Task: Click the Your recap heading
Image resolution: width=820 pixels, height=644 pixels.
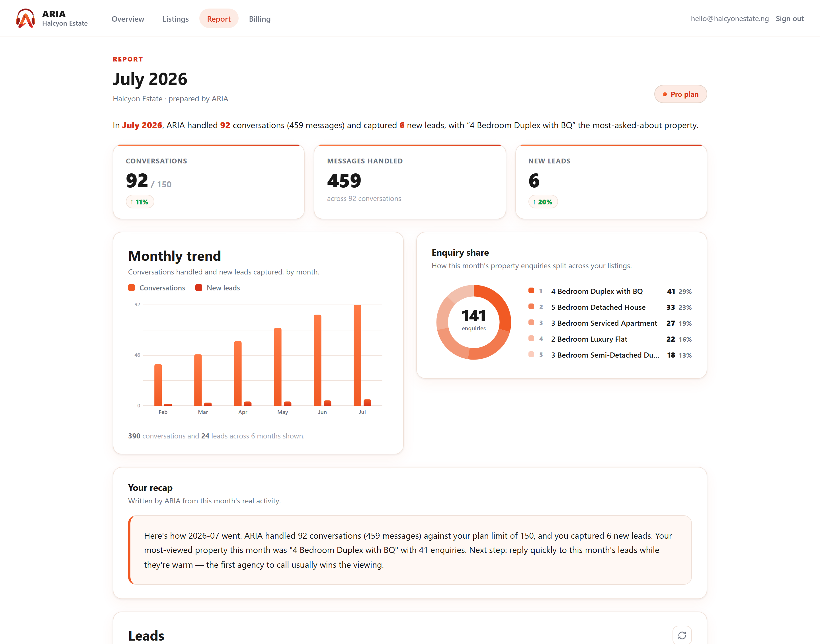Action: pos(150,487)
